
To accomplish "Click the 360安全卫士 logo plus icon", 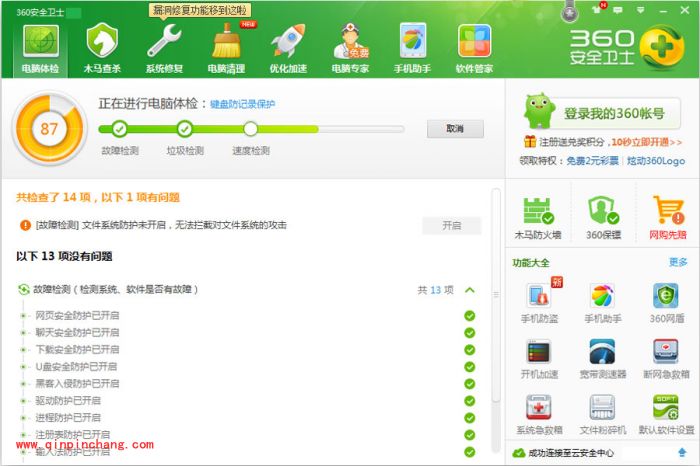I will click(662, 47).
